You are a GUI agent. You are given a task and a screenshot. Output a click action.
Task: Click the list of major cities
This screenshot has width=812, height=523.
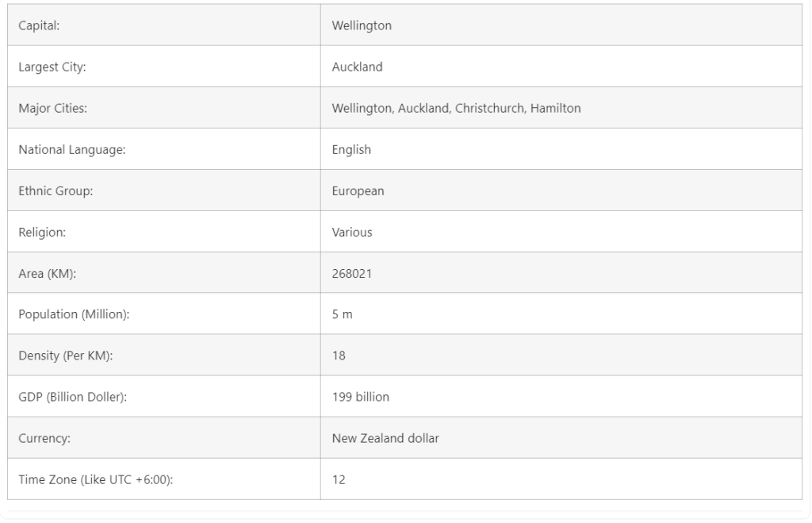point(456,108)
